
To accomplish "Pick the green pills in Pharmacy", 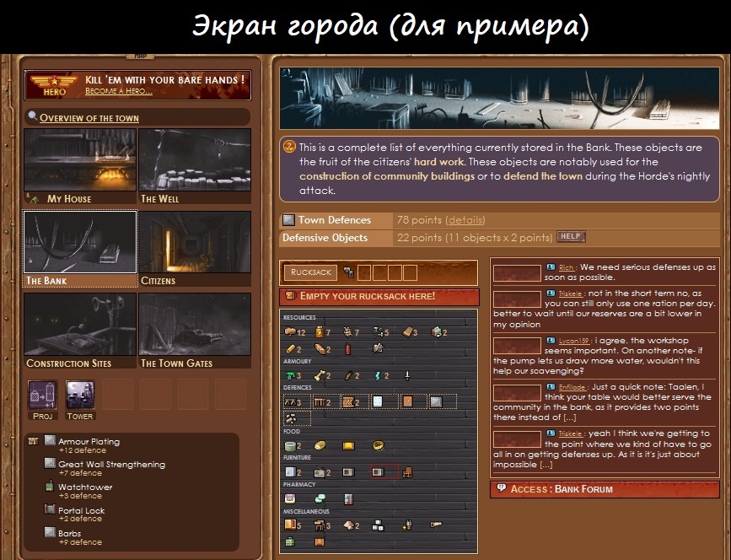I will (320, 499).
